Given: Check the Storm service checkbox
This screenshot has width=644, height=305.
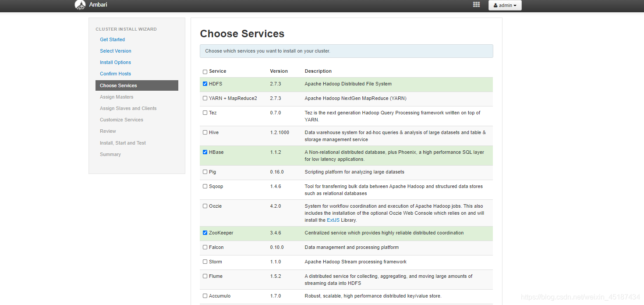Looking at the screenshot, I should point(205,262).
